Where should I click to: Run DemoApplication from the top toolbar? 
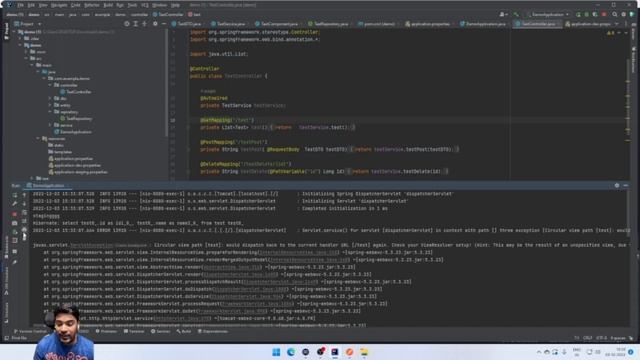coord(578,15)
